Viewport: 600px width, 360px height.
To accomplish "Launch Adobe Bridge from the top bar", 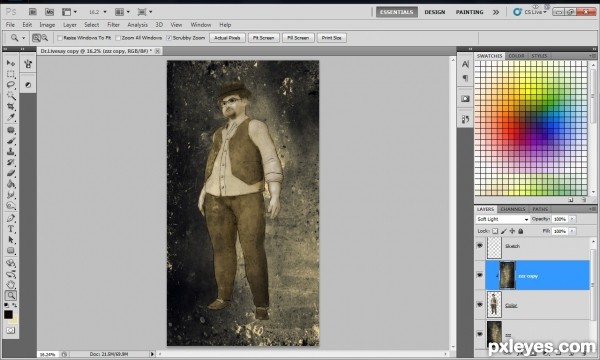I will [33, 12].
